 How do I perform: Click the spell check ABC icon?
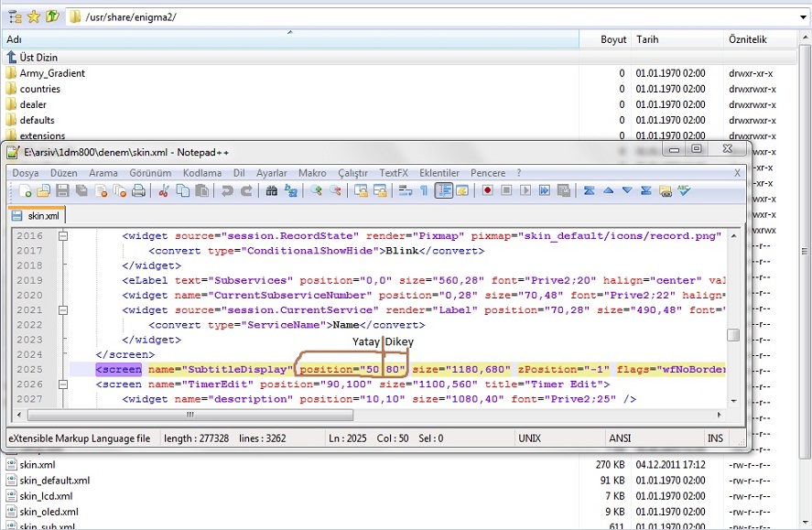click(684, 190)
